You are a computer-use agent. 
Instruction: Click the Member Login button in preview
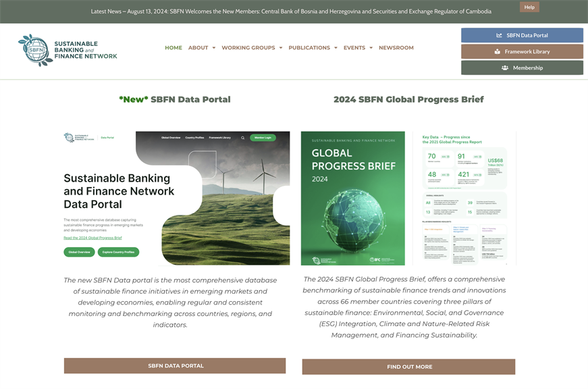coord(263,138)
